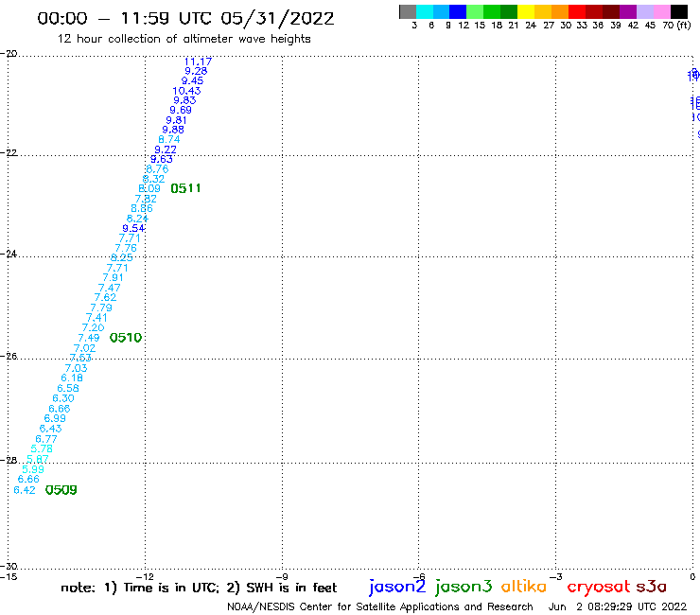
Task: Click the black swatch ending the color scale
Action: click(x=678, y=11)
